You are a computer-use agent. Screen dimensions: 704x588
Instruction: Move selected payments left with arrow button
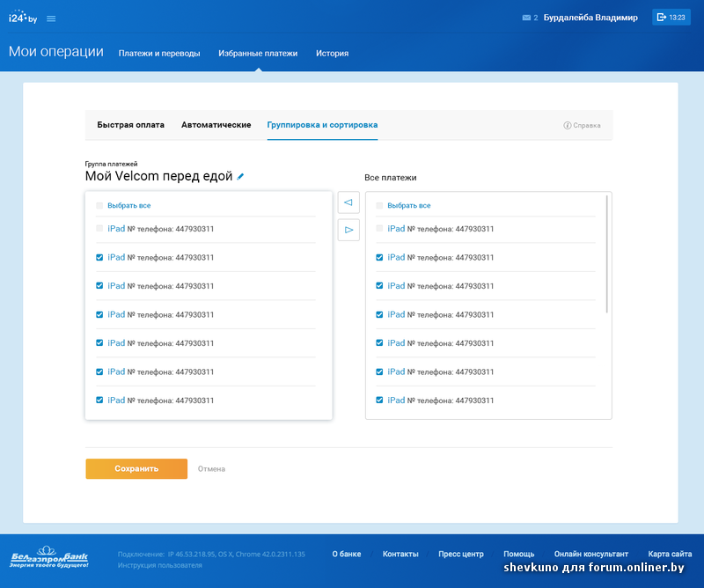[348, 202]
